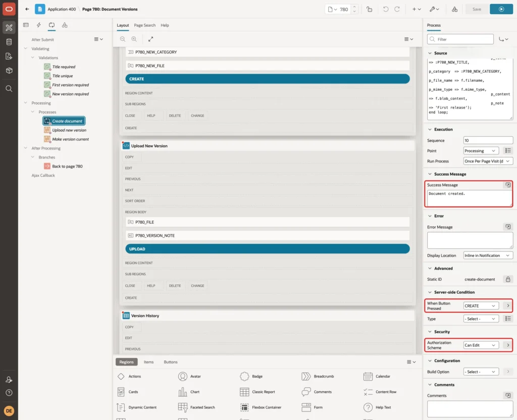The image size is (517, 420).
Task: Open the When Button Pressed dropdown
Action: [x=481, y=305]
